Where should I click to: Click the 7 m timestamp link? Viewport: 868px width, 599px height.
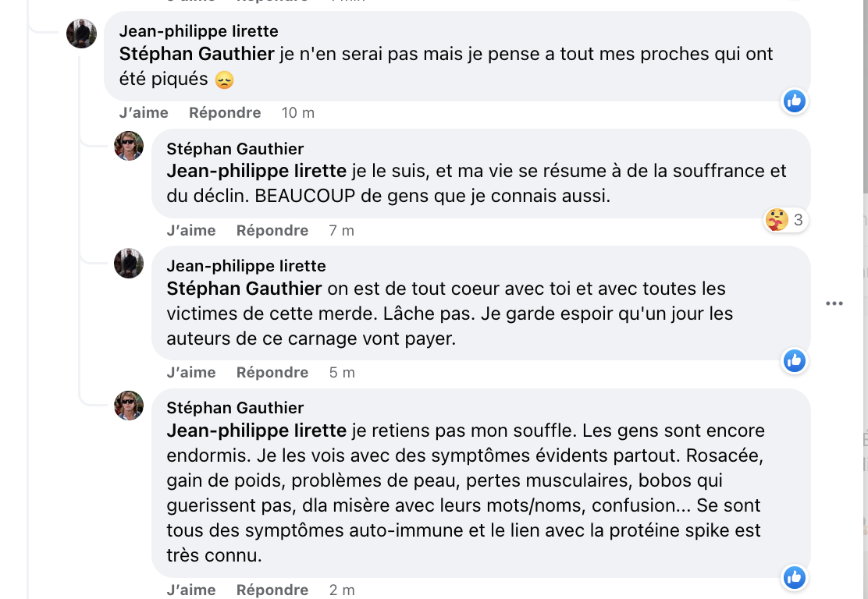pyautogui.click(x=342, y=231)
